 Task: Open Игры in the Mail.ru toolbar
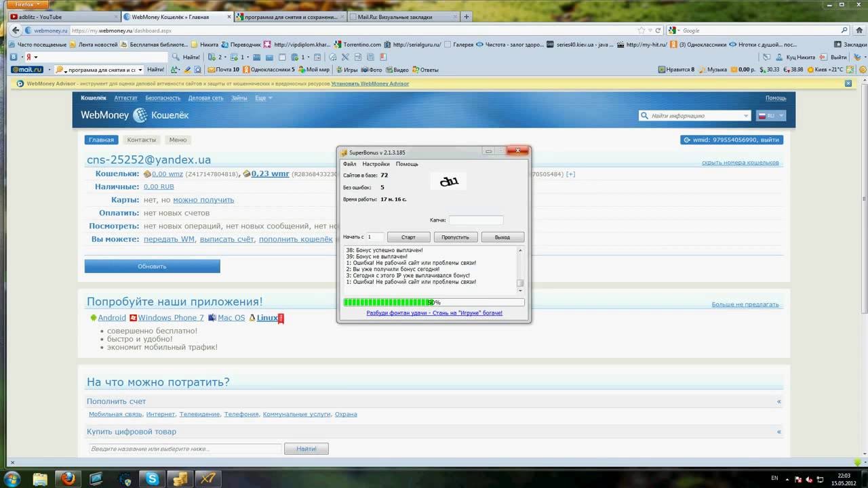346,70
